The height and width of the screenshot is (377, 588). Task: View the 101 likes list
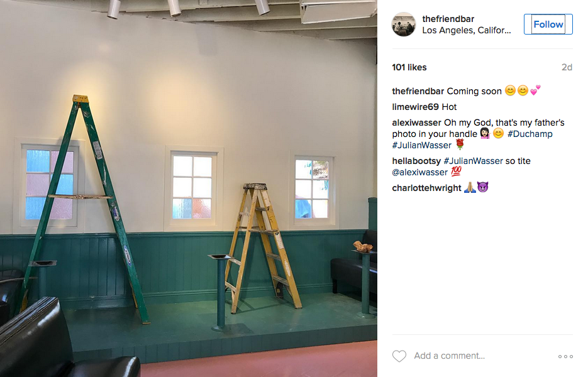409,67
